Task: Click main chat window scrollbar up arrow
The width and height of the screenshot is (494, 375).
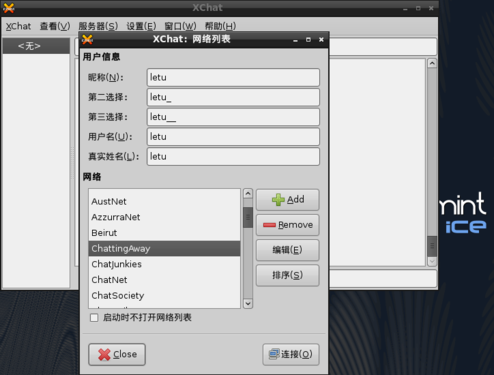Action: coord(432,63)
